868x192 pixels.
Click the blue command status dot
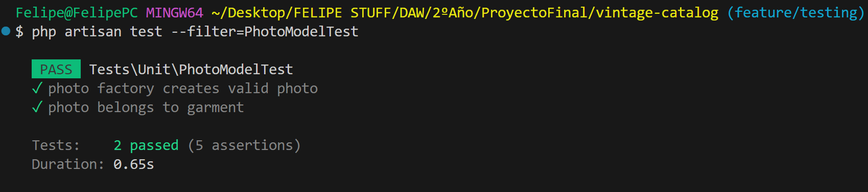click(x=6, y=31)
